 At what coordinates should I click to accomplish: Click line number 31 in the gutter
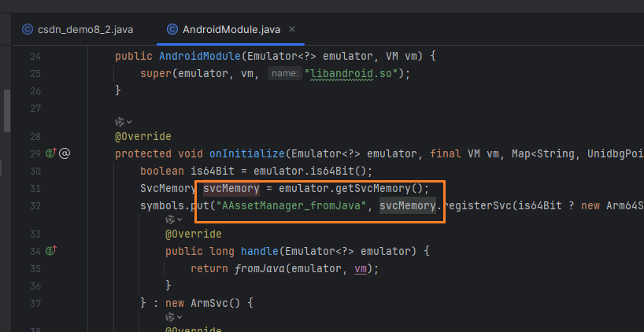click(34, 189)
